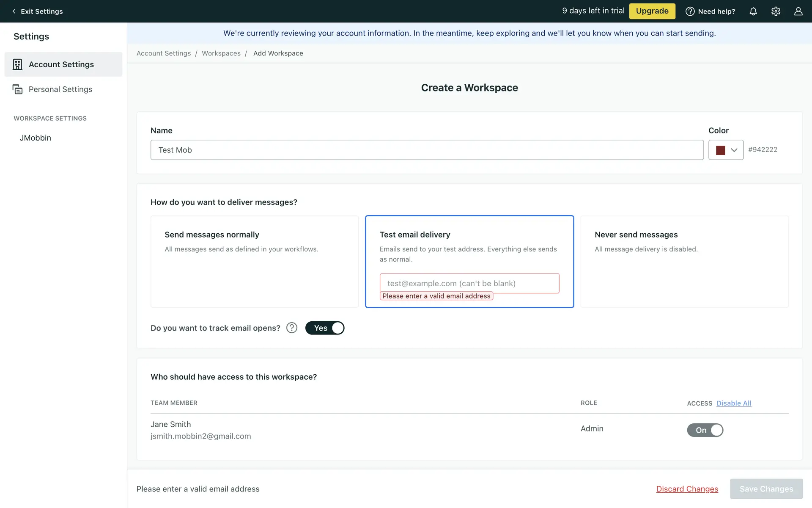Expand the workspace color dropdown chevron

[x=734, y=150]
